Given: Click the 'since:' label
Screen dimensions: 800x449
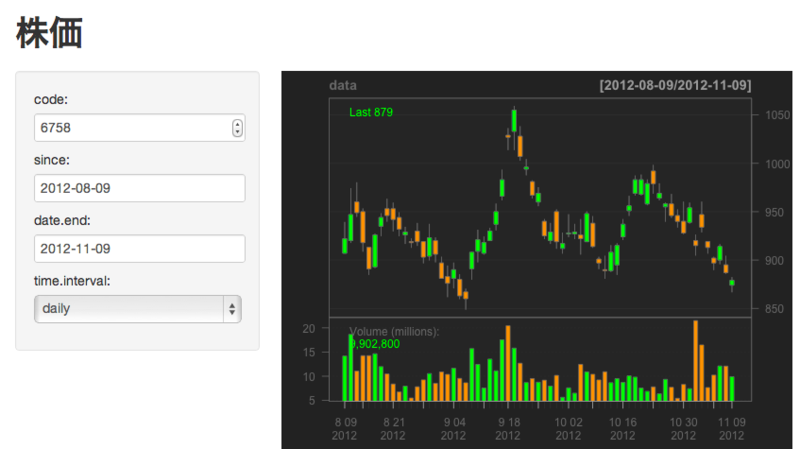Looking at the screenshot, I should pyautogui.click(x=52, y=160).
